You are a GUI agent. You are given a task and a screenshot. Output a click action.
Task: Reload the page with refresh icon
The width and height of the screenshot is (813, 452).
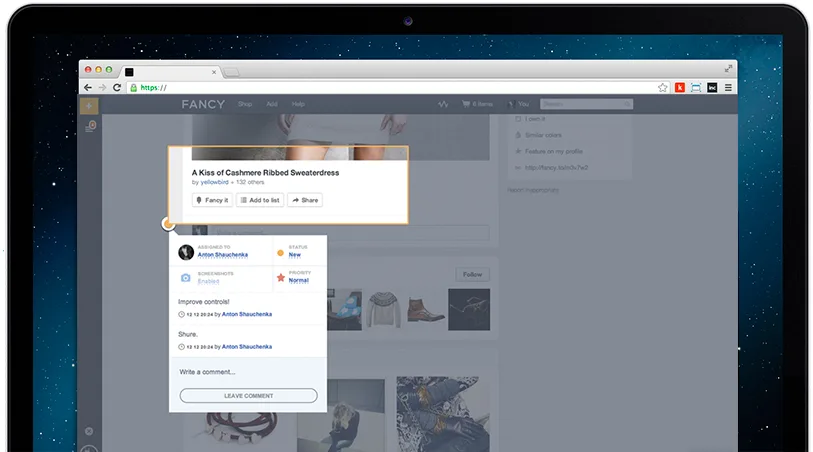tap(117, 88)
